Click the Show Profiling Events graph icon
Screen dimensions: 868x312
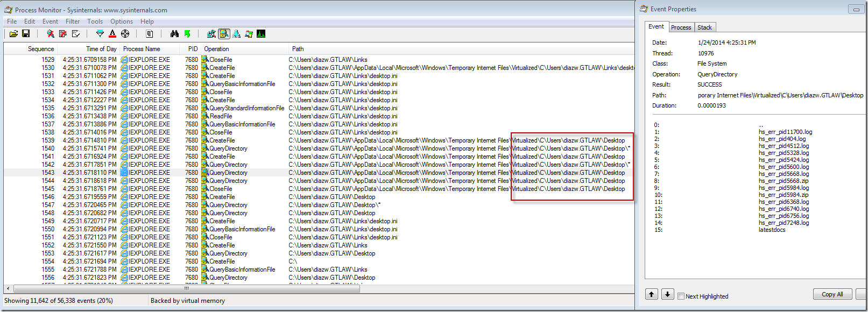pos(261,34)
